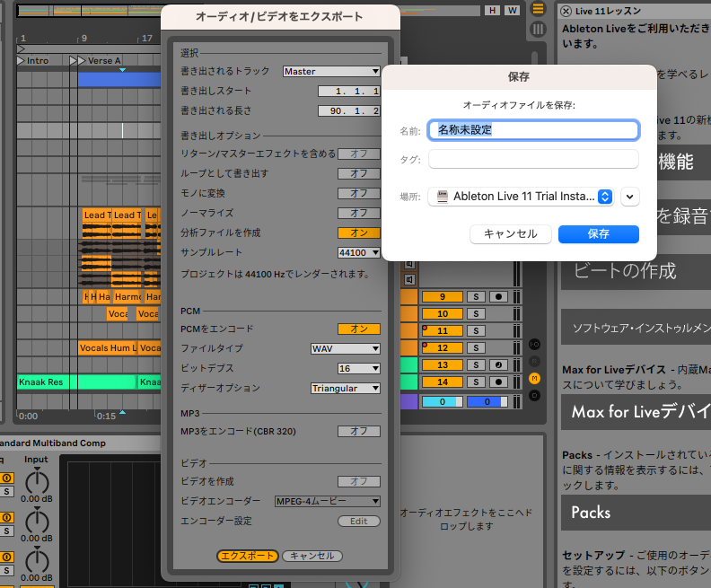711x588 pixels.
Task: Toggle Mixer section M button
Action: (535, 378)
